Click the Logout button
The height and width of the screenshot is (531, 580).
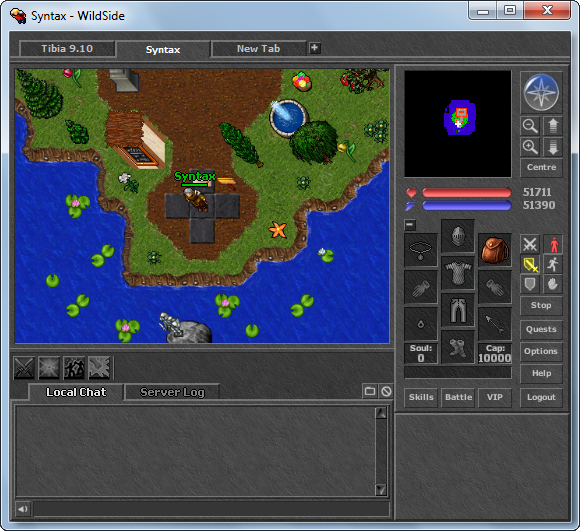(541, 398)
